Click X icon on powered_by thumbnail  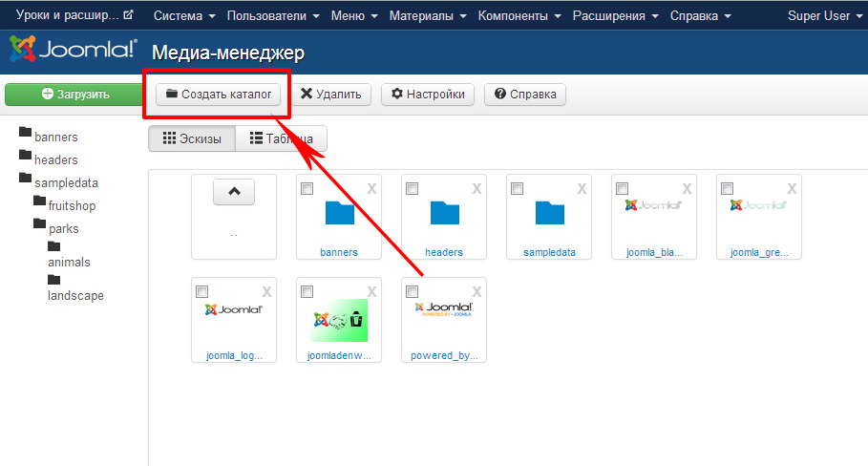point(477,292)
